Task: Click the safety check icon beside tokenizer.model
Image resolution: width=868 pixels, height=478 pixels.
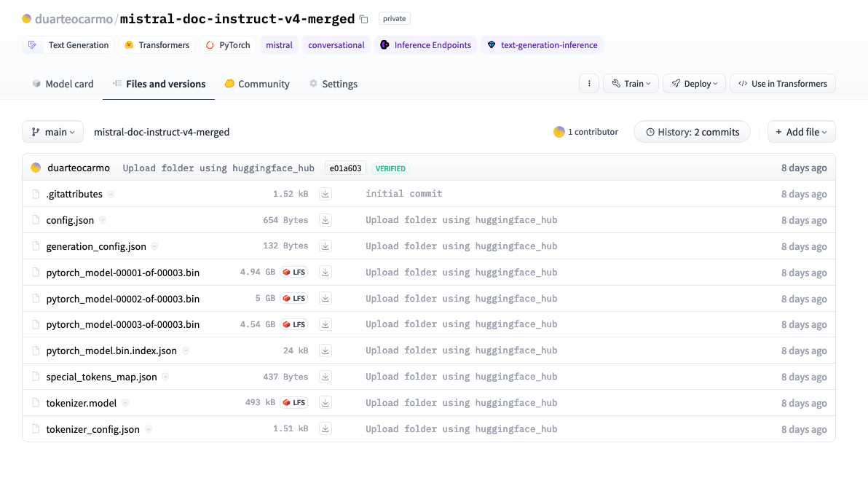Action: [x=125, y=403]
